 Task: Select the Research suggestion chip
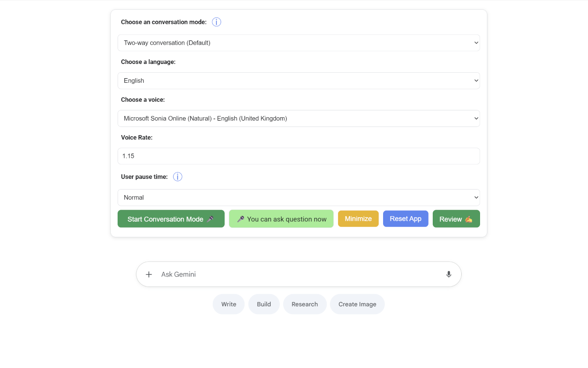point(305,304)
